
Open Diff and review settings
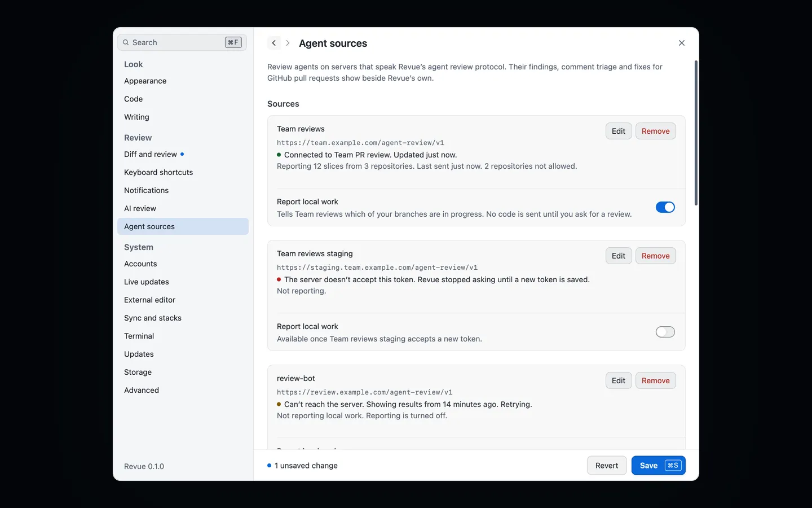[183, 154]
